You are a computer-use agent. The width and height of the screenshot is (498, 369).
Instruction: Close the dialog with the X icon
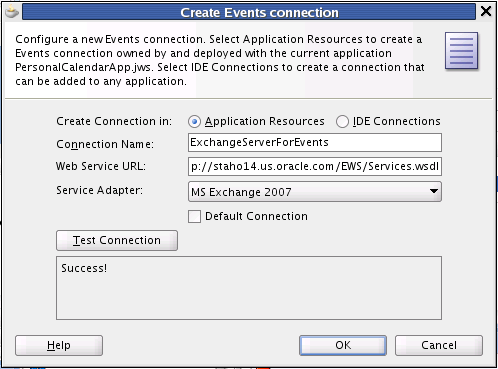coord(486,11)
